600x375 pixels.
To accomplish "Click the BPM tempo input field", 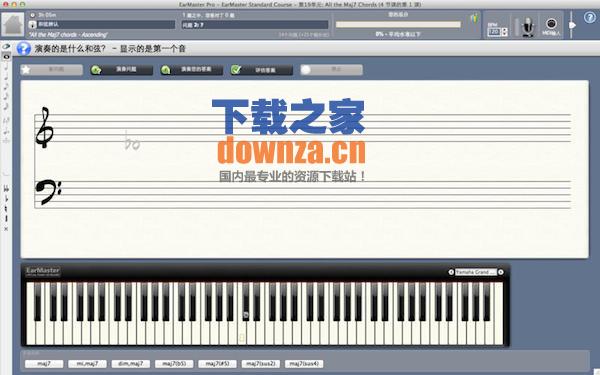I will coord(494,32).
